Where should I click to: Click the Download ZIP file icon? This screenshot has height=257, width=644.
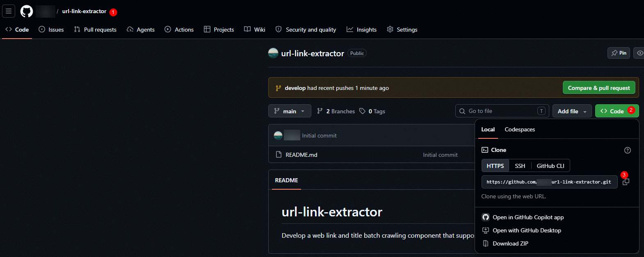486,243
